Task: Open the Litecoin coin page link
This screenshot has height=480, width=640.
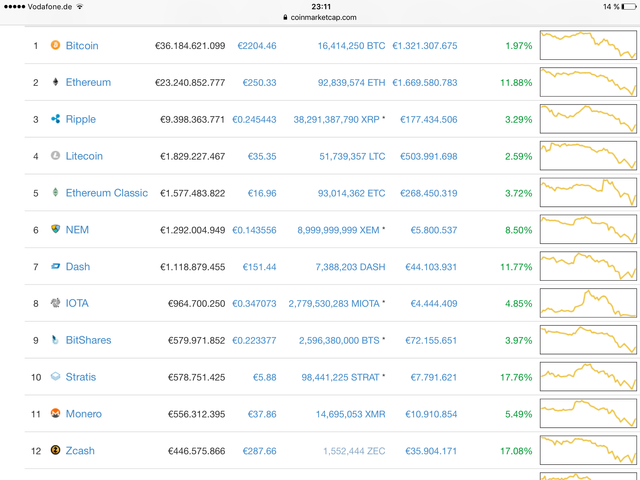Action: tap(84, 156)
